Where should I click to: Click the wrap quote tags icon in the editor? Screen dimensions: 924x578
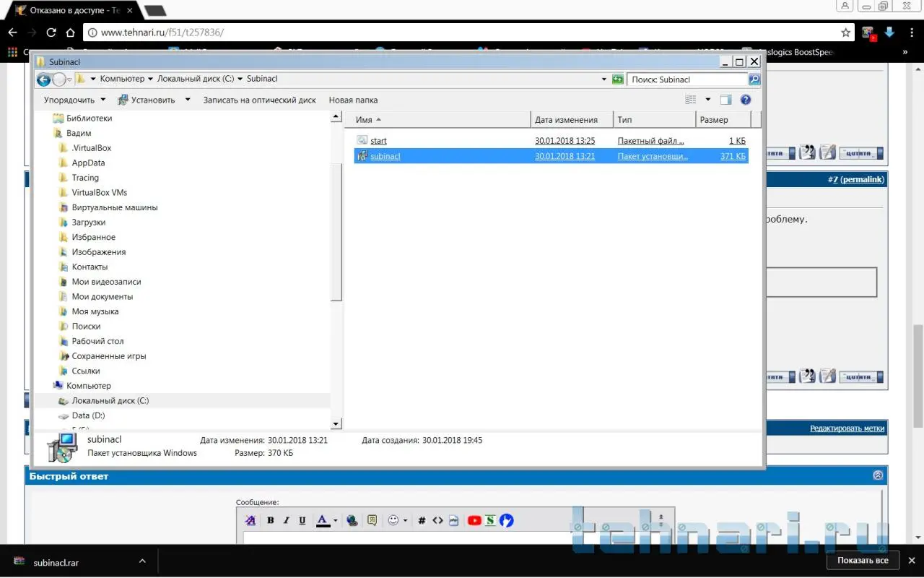tap(372, 520)
